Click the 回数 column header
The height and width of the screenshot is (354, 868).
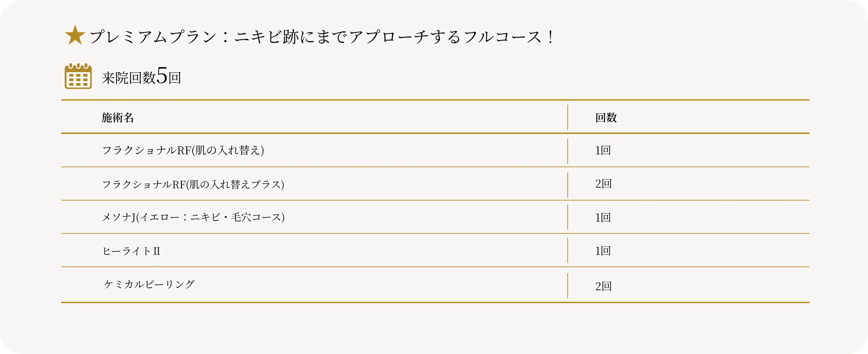point(606,117)
